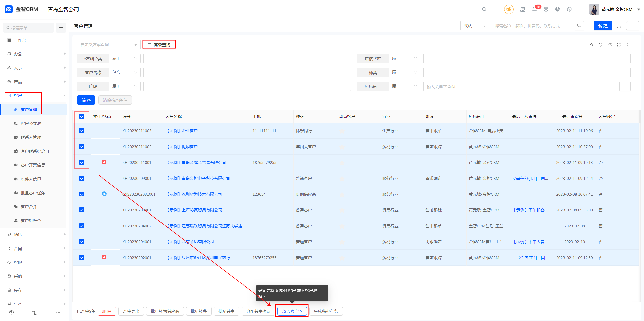Uncheck row KH20230204002 checkbox
The image size is (644, 321).
[82, 226]
